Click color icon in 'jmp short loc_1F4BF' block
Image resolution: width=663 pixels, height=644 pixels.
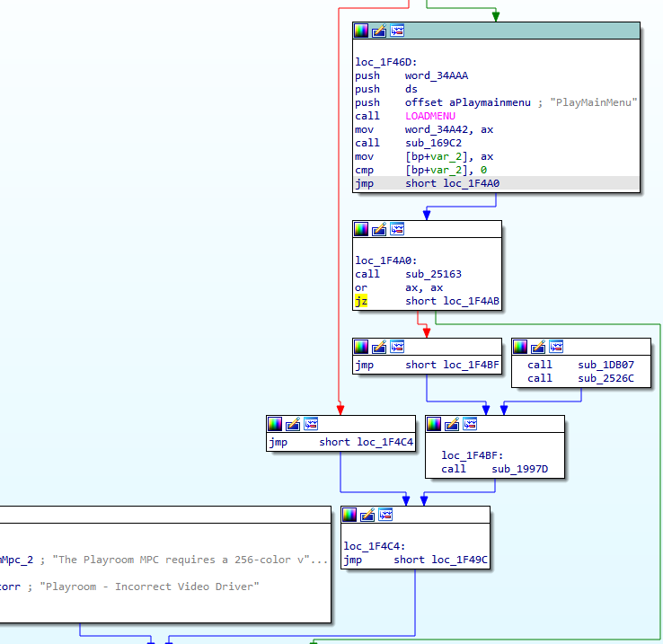click(x=361, y=347)
